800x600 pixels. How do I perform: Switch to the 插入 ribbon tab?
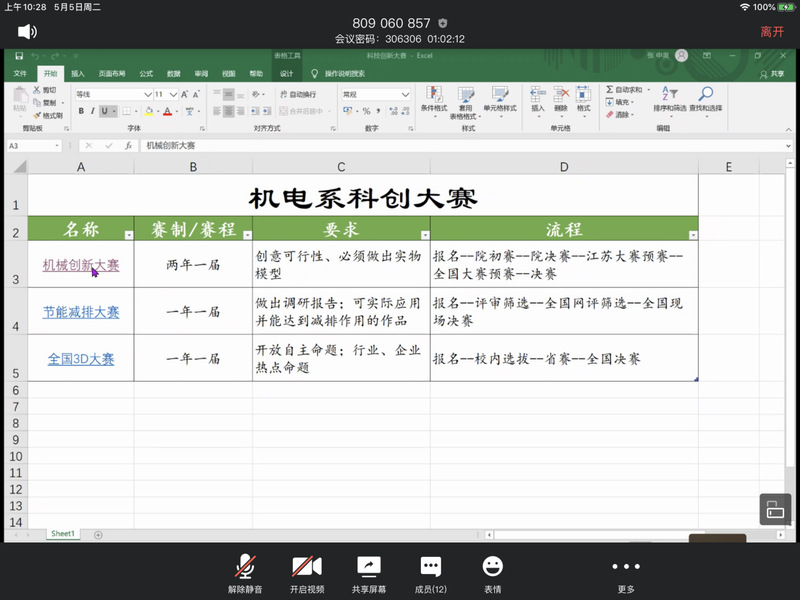[x=78, y=73]
